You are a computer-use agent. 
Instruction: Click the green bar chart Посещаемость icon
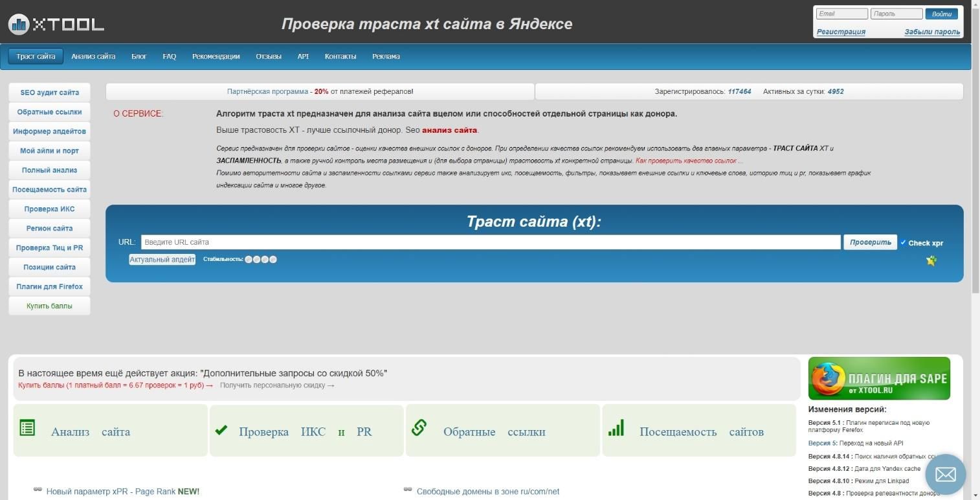tap(616, 427)
